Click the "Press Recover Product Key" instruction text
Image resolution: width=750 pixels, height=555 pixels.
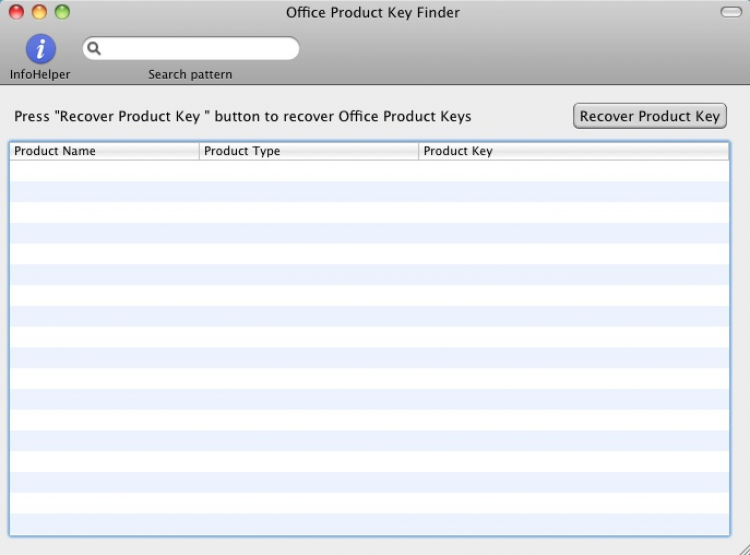[243, 116]
